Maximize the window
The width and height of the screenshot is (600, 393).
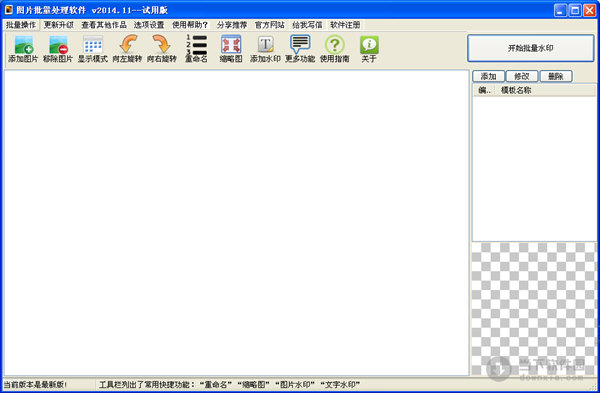point(575,10)
